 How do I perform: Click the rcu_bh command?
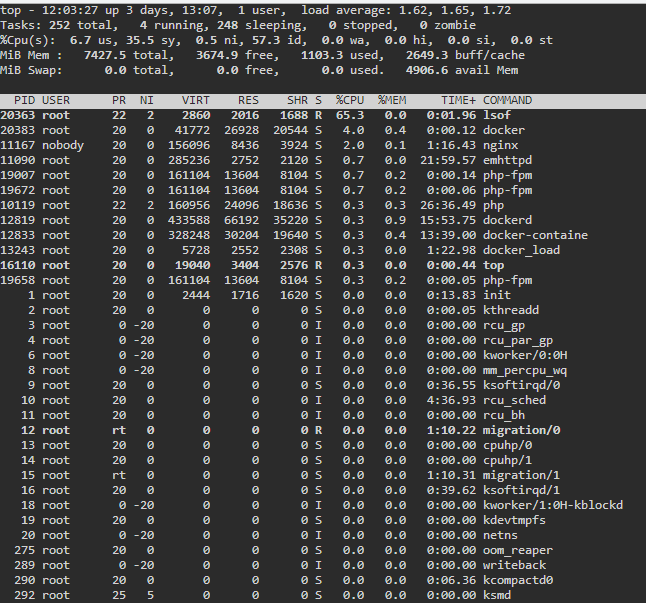(503, 415)
